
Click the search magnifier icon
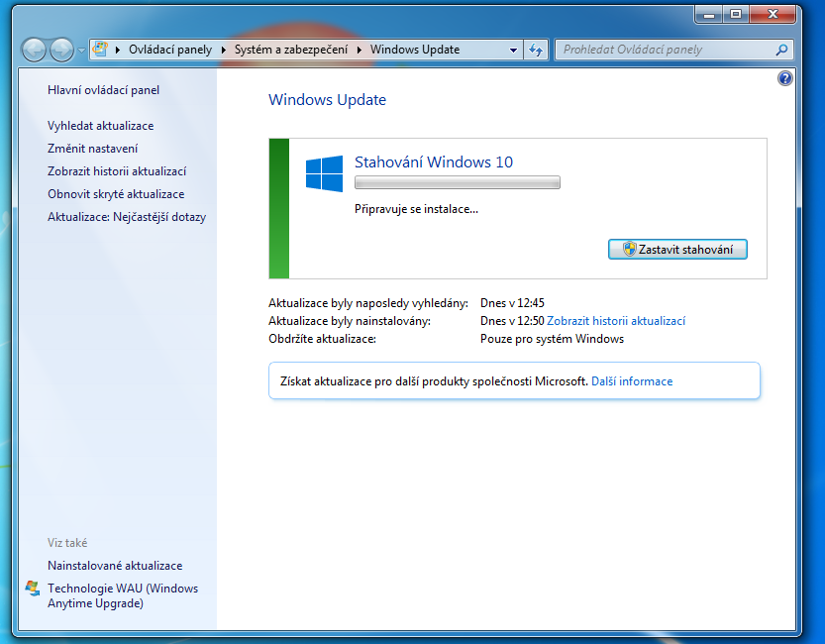[781, 50]
